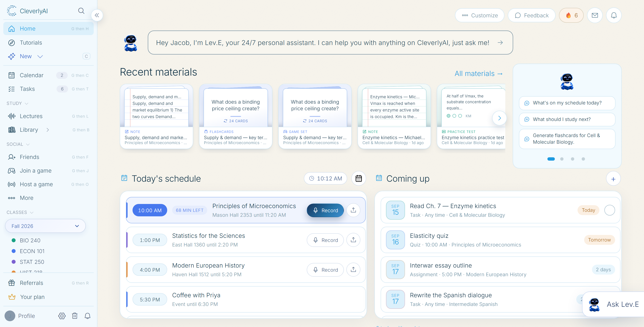Screen dimensions: 644x327
Task: Open the More menu in sidebar
Action: pos(49,198)
